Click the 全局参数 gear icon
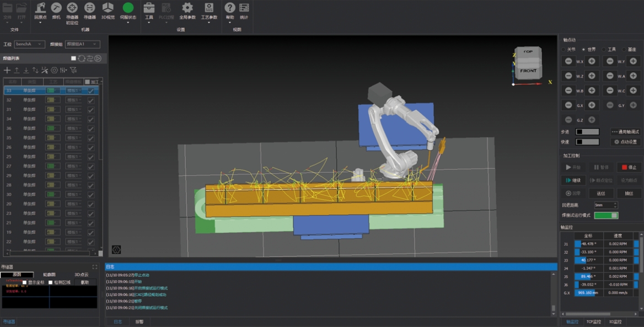This screenshot has height=327, width=644. tap(187, 8)
